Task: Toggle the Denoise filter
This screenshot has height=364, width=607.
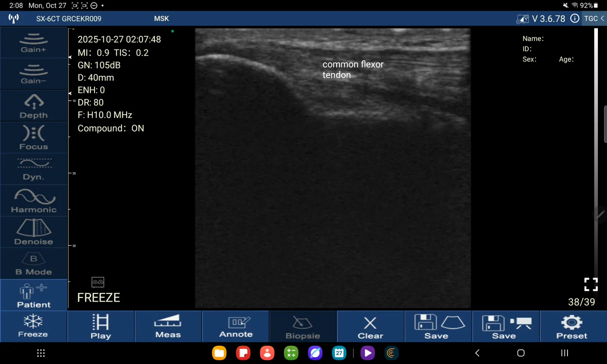Action: 34,232
